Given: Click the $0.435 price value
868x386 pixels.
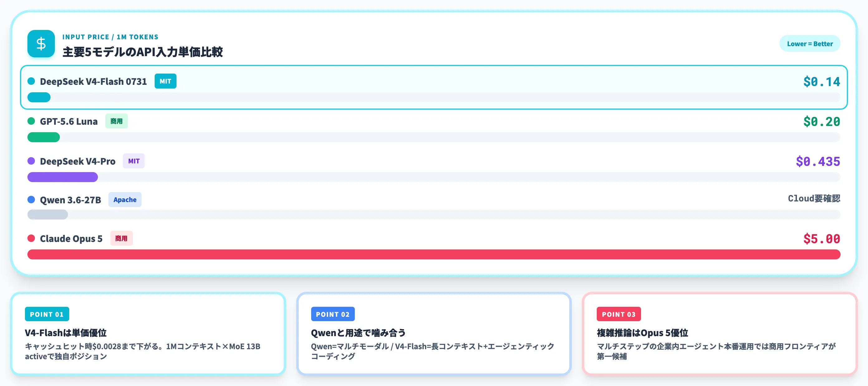Looking at the screenshot, I should (818, 162).
